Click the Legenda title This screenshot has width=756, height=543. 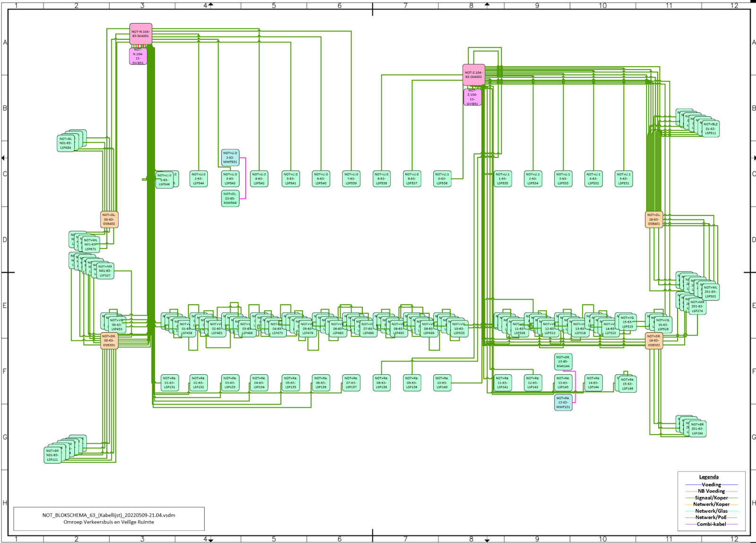click(709, 477)
